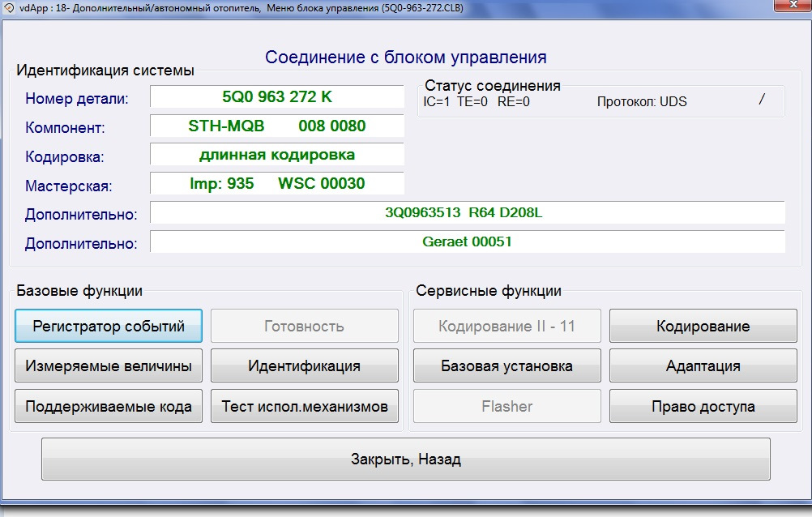The image size is (812, 517).
Task: Click the IC=1 TE=0 RE=0 status text
Action: (x=477, y=101)
